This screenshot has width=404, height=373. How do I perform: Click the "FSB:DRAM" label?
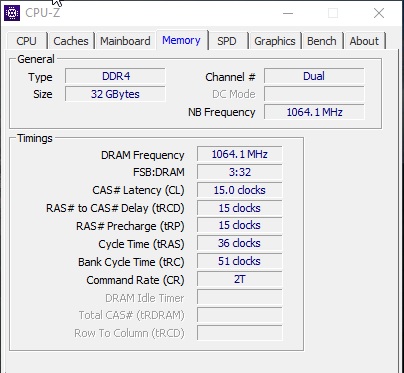click(x=159, y=172)
